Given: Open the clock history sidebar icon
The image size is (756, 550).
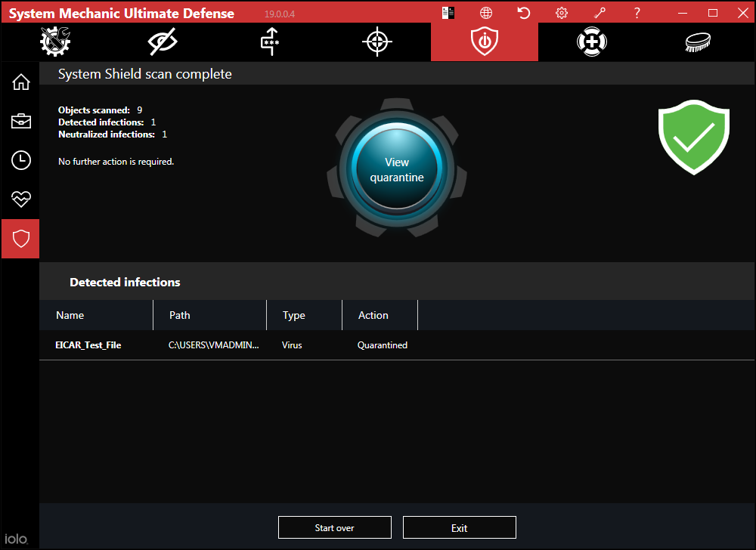Looking at the screenshot, I should tap(20, 160).
